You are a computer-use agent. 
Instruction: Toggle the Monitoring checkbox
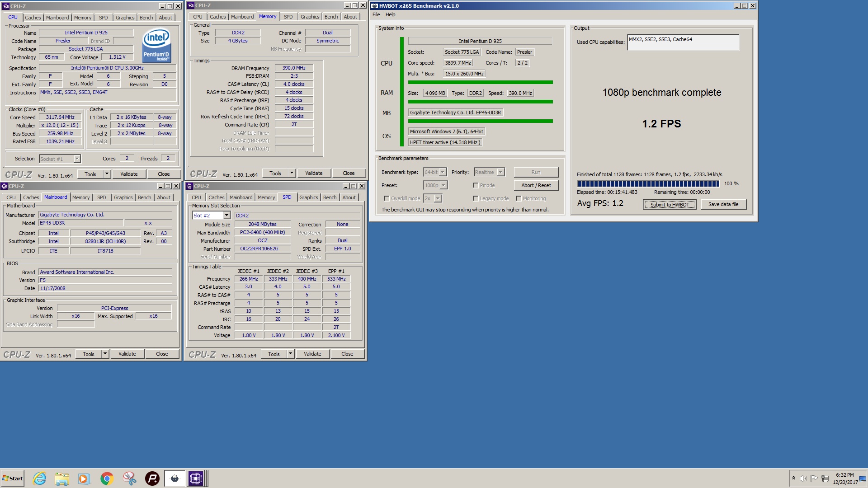[519, 198]
